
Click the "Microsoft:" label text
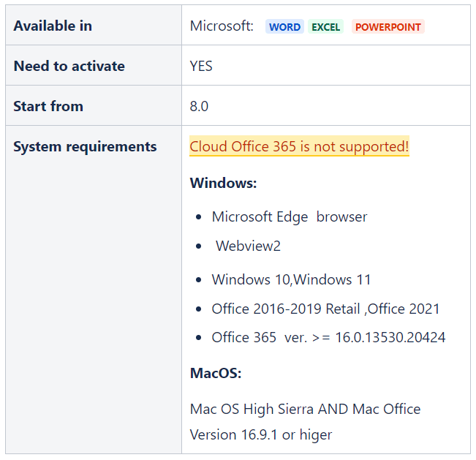[x=222, y=26]
